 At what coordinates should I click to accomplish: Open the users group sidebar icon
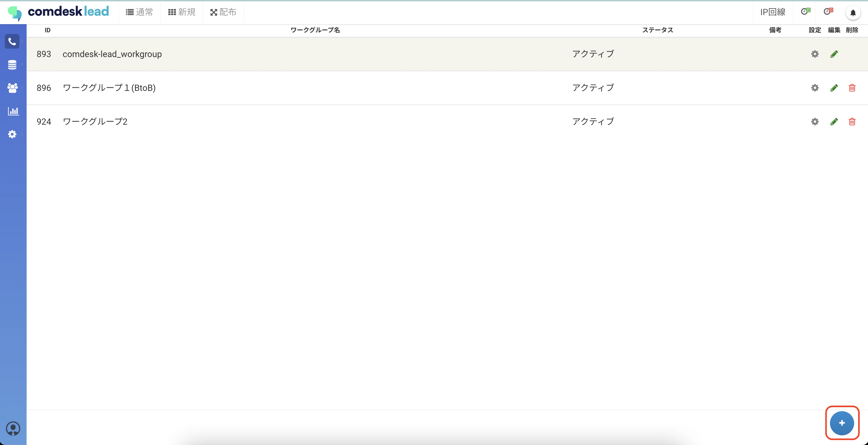click(x=12, y=88)
